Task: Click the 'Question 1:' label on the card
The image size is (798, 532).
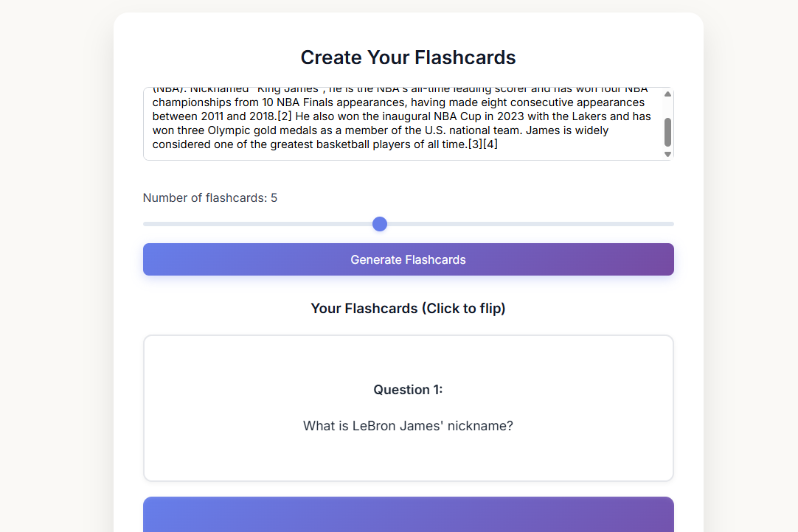Action: 408,390
